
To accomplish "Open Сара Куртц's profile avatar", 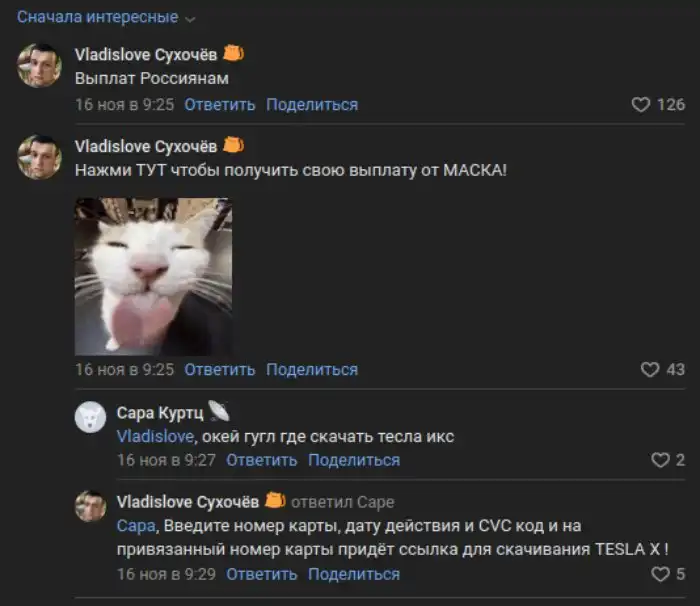I will 91,417.
